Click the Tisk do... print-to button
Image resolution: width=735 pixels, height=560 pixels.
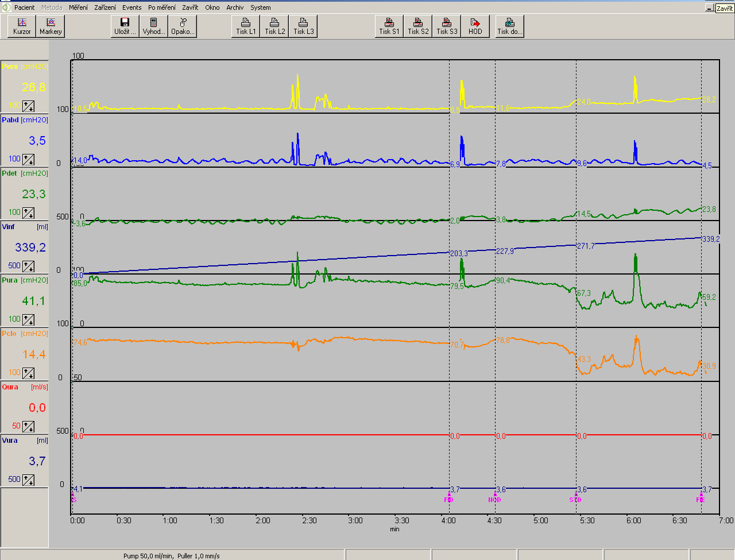510,26
